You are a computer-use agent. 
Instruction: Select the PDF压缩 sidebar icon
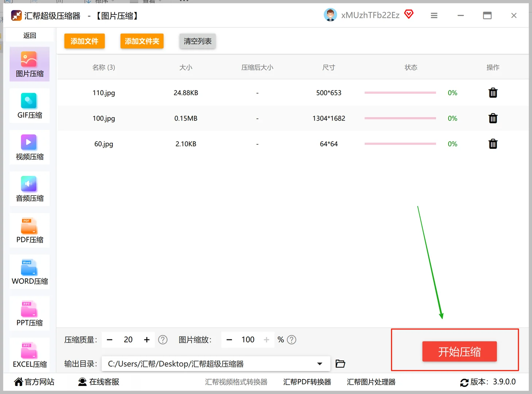[x=29, y=230]
